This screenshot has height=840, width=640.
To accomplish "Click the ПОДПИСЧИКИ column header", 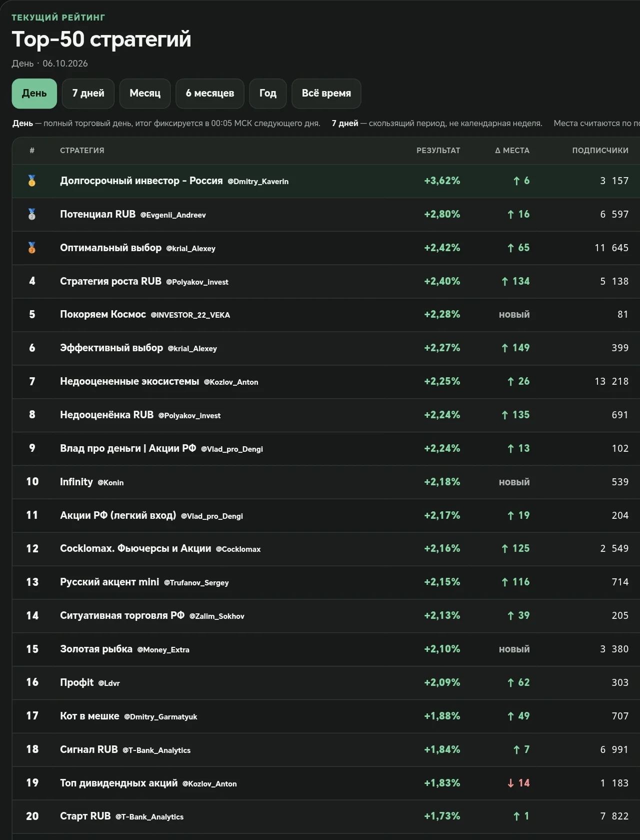I will pyautogui.click(x=600, y=151).
